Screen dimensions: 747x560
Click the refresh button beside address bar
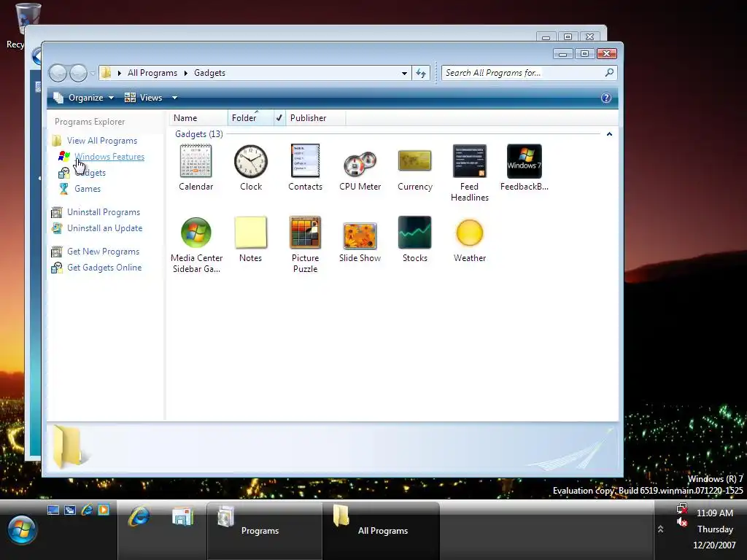421,73
